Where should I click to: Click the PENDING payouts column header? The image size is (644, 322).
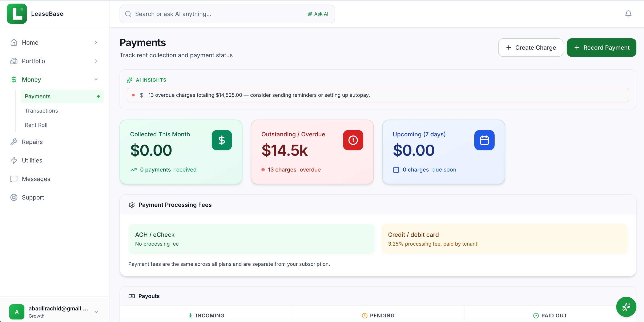click(x=378, y=315)
